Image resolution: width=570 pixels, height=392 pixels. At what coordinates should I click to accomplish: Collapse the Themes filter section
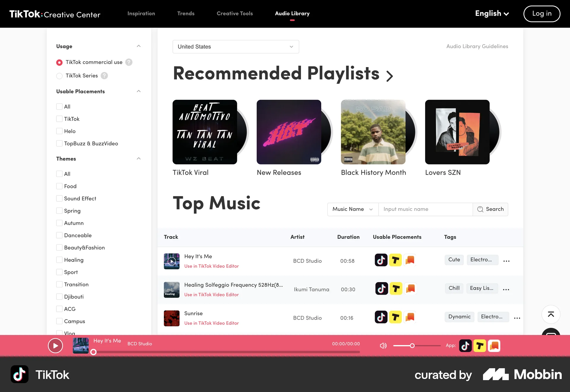click(x=138, y=159)
